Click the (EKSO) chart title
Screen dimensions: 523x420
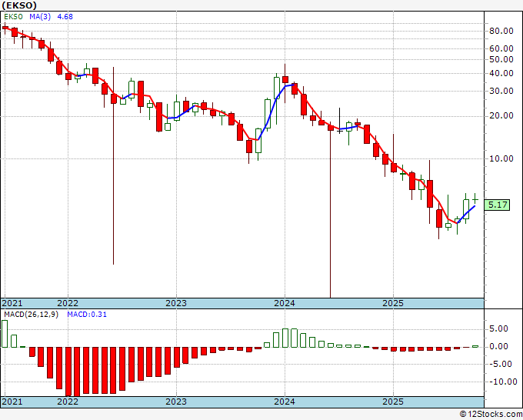click(x=19, y=5)
